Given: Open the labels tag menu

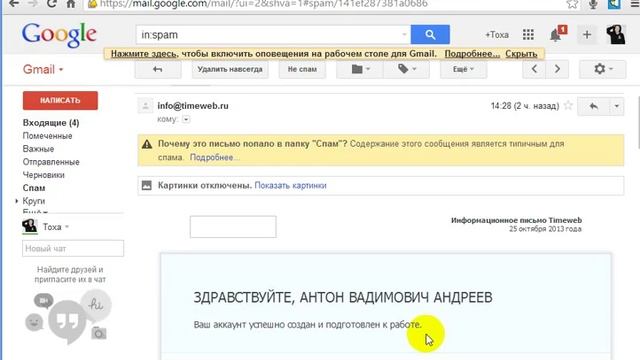Looking at the screenshot, I should [x=406, y=69].
